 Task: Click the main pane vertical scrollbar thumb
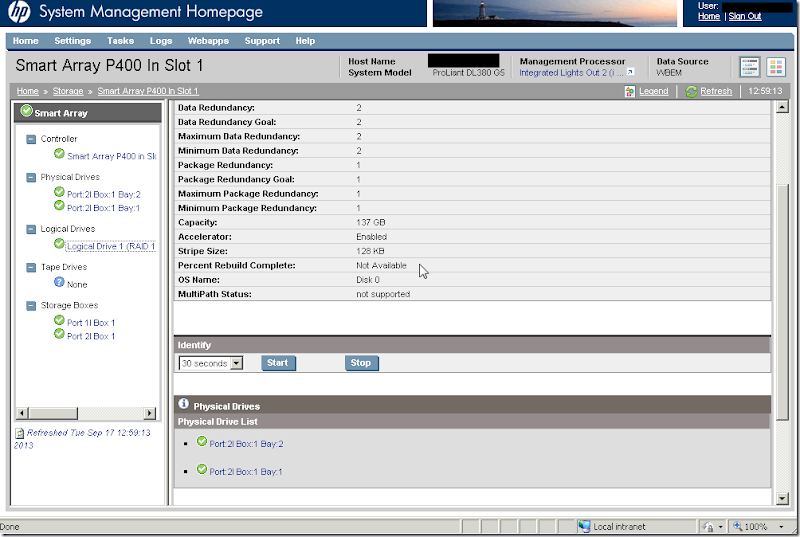[782, 302]
